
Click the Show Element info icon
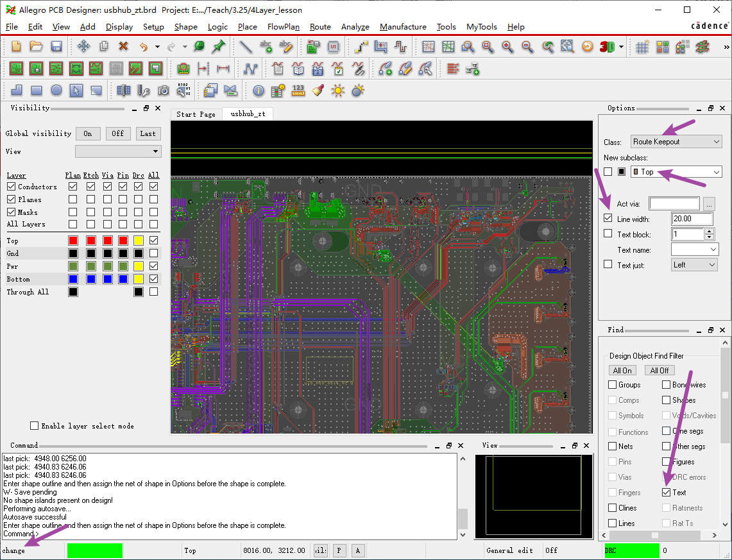pos(258,90)
